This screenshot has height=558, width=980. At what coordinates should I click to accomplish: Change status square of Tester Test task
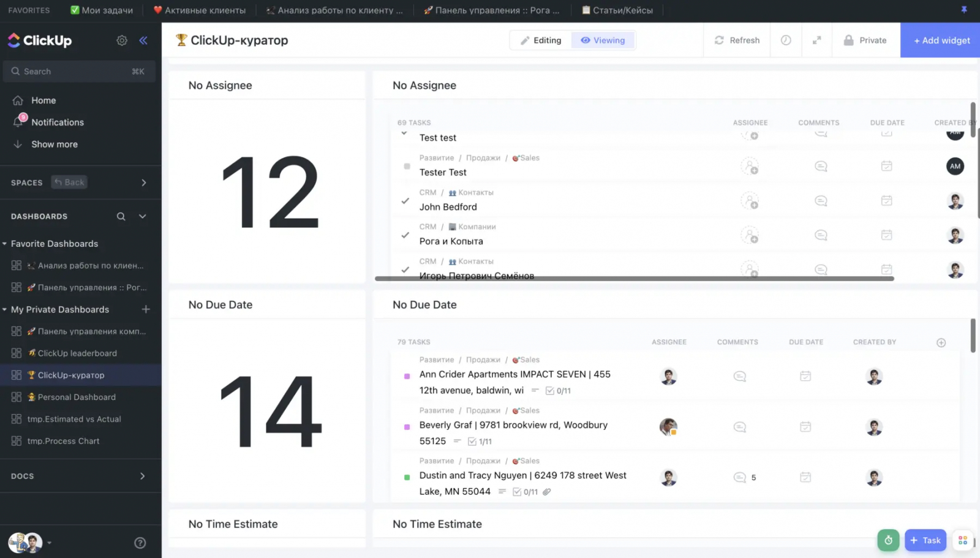407,167
